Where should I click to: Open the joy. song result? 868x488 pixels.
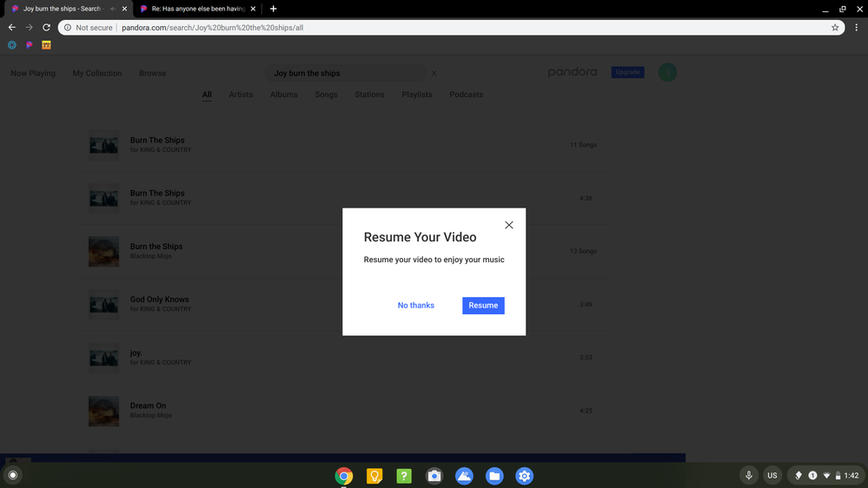[343, 358]
